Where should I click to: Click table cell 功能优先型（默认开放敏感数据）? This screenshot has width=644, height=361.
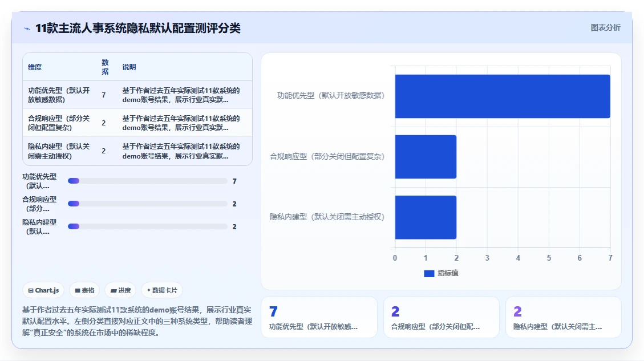pyautogui.click(x=59, y=95)
